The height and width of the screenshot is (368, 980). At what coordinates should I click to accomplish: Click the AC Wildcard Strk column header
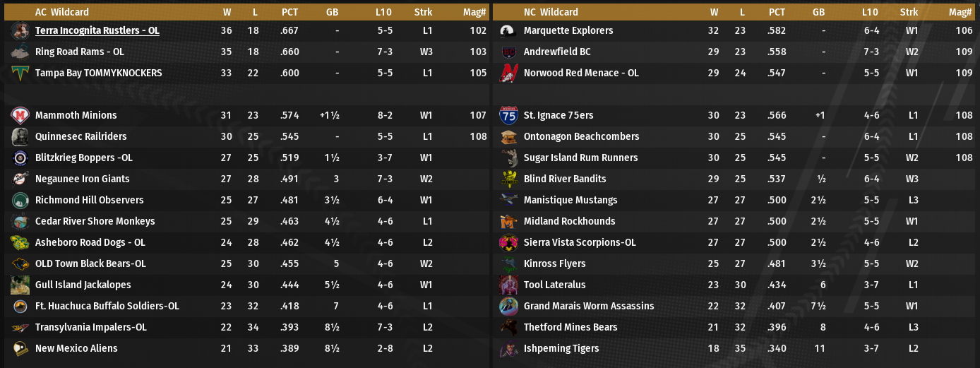[424, 12]
